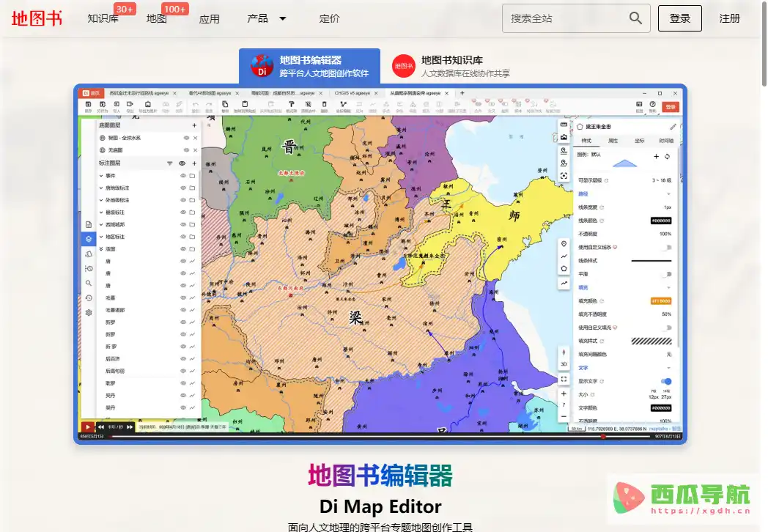This screenshot has height=532, width=768.
Task: Open 应用 in the site navigation
Action: 210,18
